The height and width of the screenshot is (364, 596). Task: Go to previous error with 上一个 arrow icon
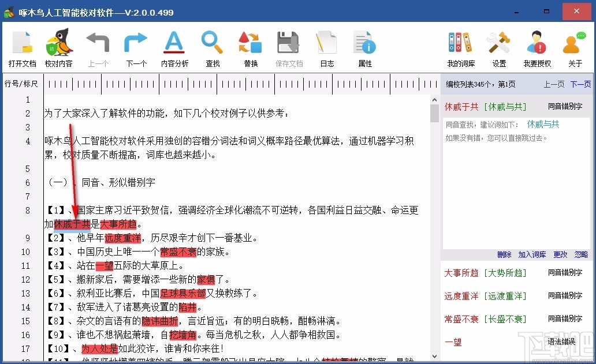click(98, 48)
